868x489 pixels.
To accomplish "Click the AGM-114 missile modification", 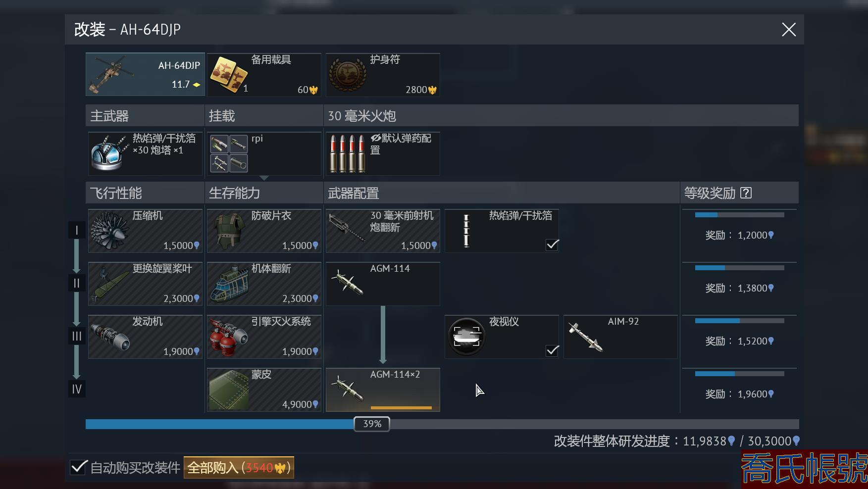I will (383, 284).
